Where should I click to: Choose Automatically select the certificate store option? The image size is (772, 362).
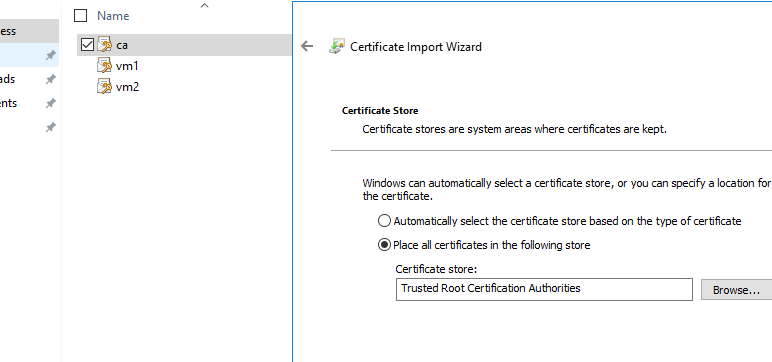(385, 221)
